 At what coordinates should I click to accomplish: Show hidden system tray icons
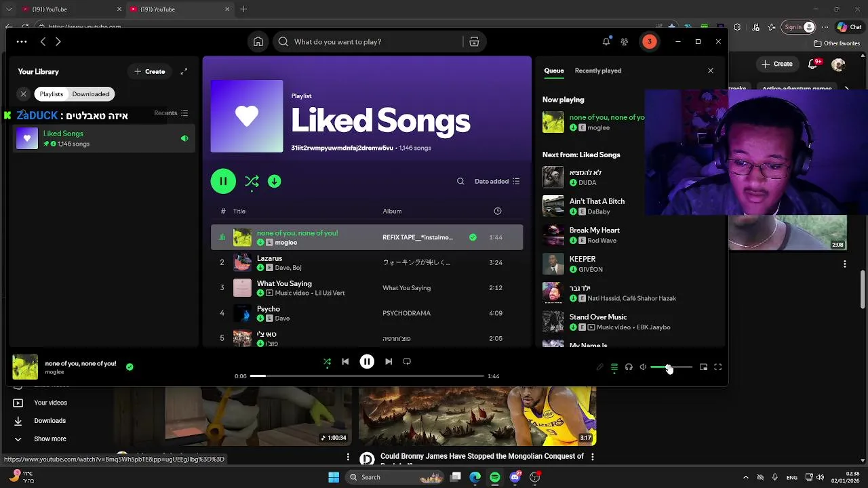point(745,477)
